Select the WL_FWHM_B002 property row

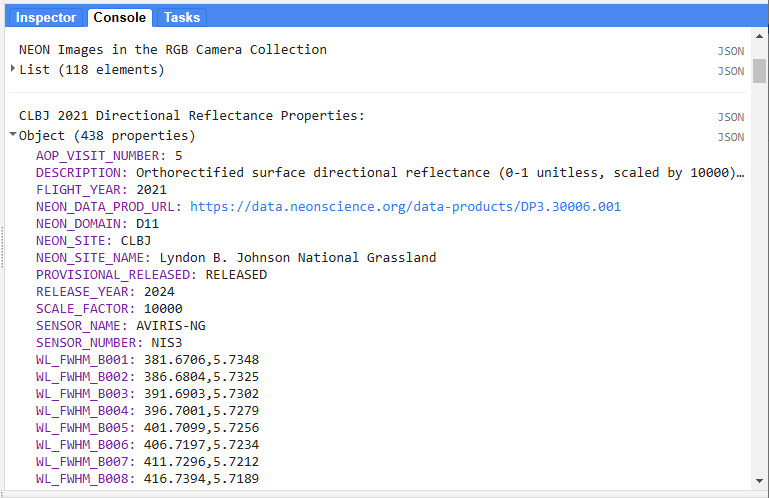pos(147,377)
